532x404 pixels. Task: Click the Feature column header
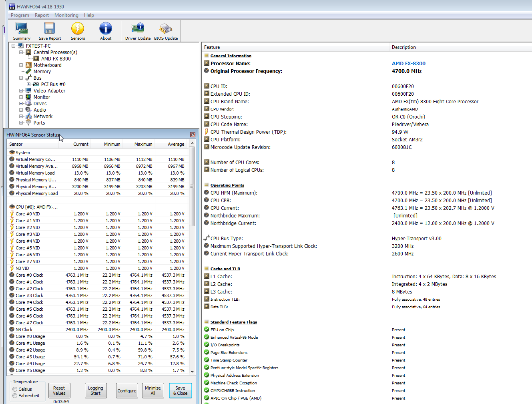[x=295, y=47]
